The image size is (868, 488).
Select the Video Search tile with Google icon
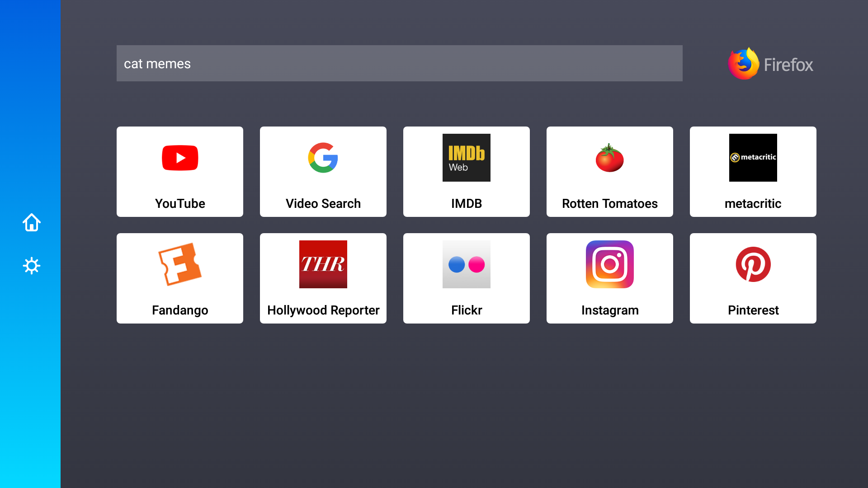coord(323,172)
